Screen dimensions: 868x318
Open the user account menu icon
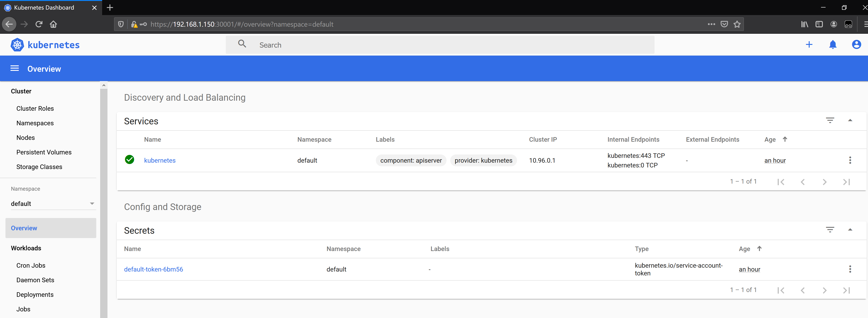tap(856, 44)
